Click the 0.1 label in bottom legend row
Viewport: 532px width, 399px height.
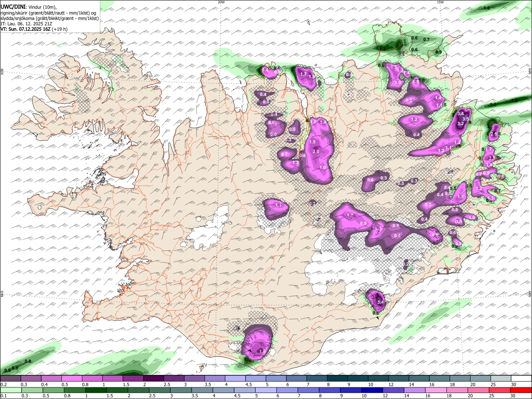[3, 396]
